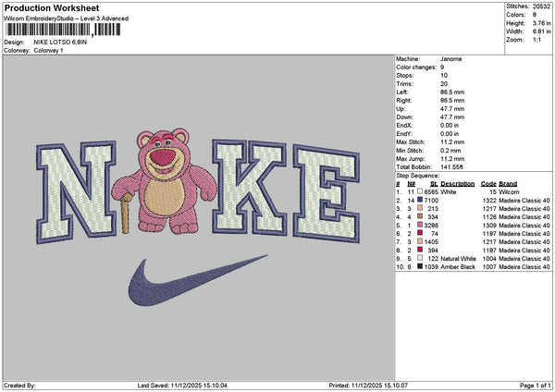Click the crimson swatch in the 394 stitches row
The image size is (555, 392).
click(x=420, y=250)
